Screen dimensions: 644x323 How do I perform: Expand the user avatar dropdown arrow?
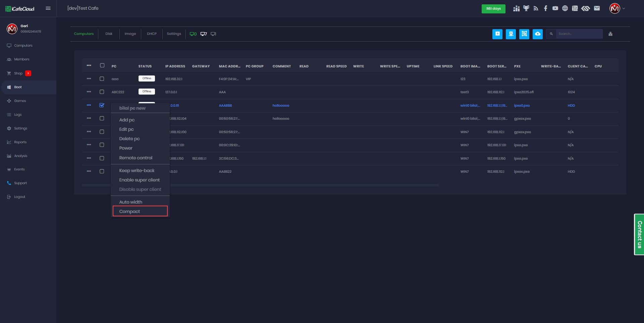click(x=624, y=9)
